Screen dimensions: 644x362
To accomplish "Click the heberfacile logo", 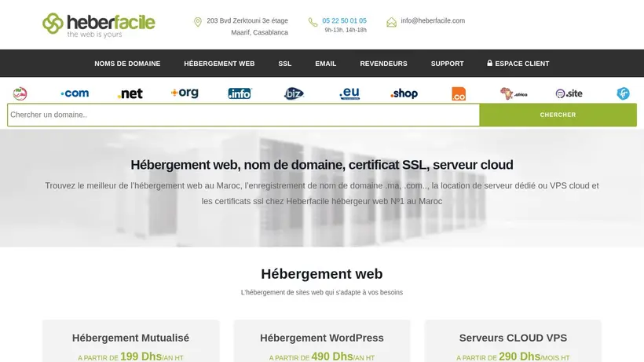I will pyautogui.click(x=99, y=25).
